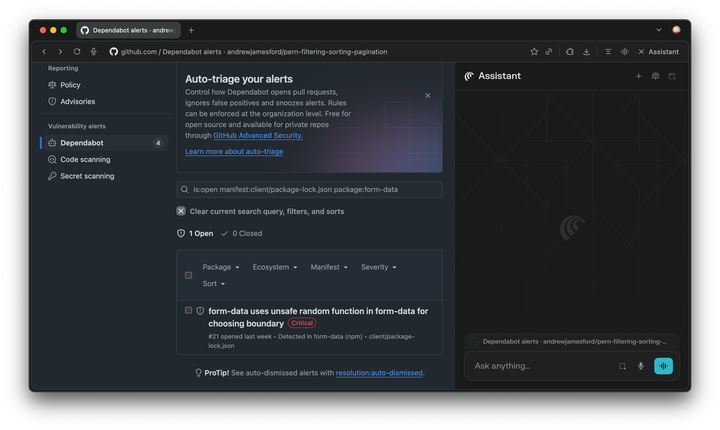The width and height of the screenshot is (720, 430).
Task: Click the microphone icon next to reload
Action: [x=94, y=52]
